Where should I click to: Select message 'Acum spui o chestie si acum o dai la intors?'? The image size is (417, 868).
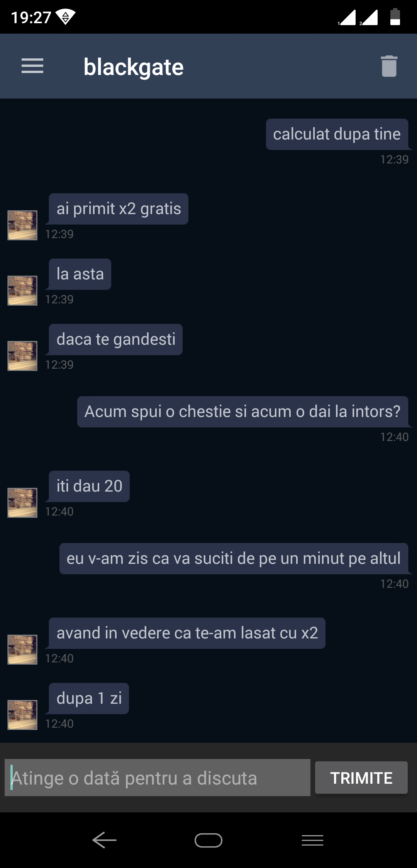(243, 412)
